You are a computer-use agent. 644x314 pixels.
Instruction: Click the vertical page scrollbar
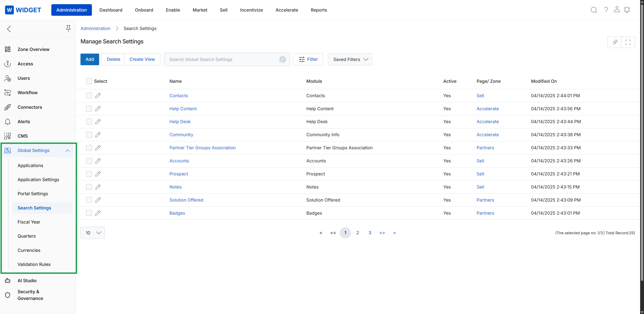(642, 142)
